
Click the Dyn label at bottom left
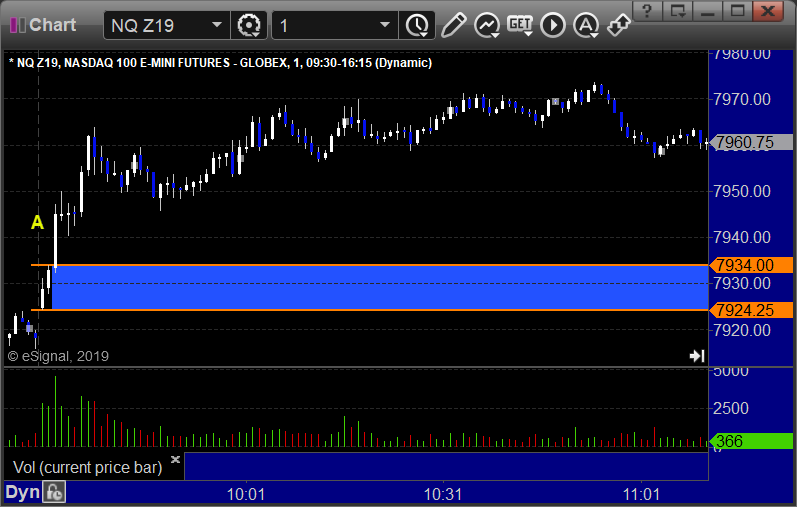pos(22,492)
